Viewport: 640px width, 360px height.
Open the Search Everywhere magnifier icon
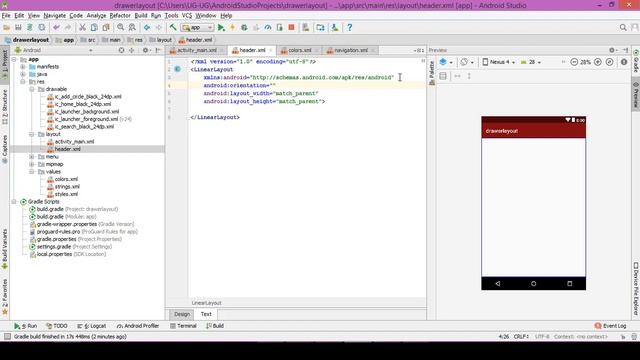coord(623,28)
